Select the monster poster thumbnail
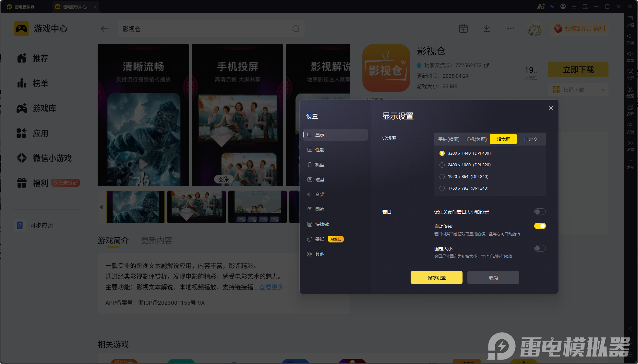 (x=136, y=207)
